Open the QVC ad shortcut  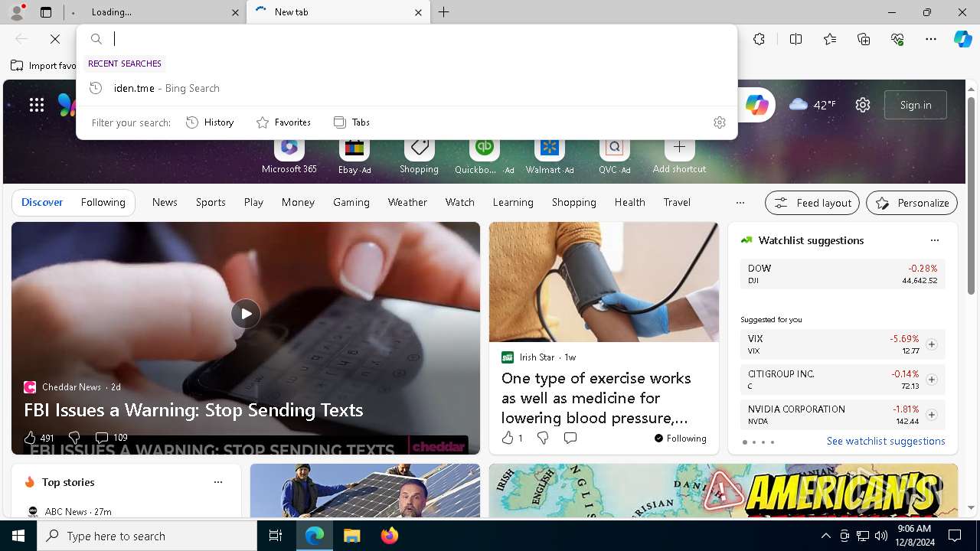click(614, 157)
